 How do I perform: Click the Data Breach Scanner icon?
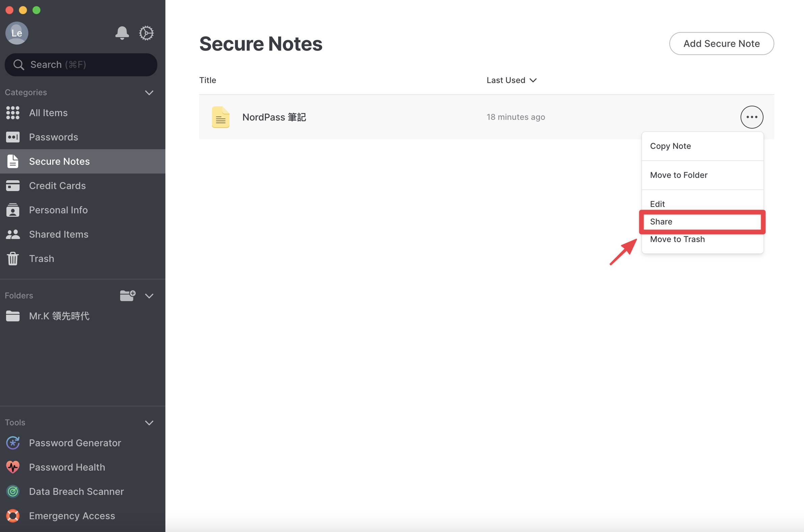[13, 491]
